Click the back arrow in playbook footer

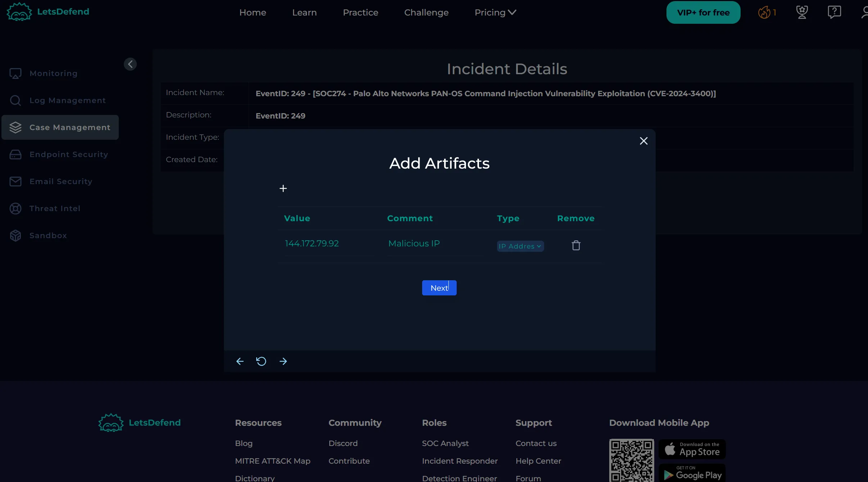coord(240,361)
